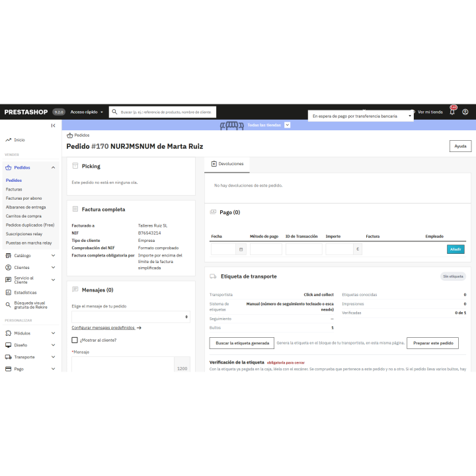Open Carritos de compra submenu item
Screen dimensions: 476x476
coord(24,216)
